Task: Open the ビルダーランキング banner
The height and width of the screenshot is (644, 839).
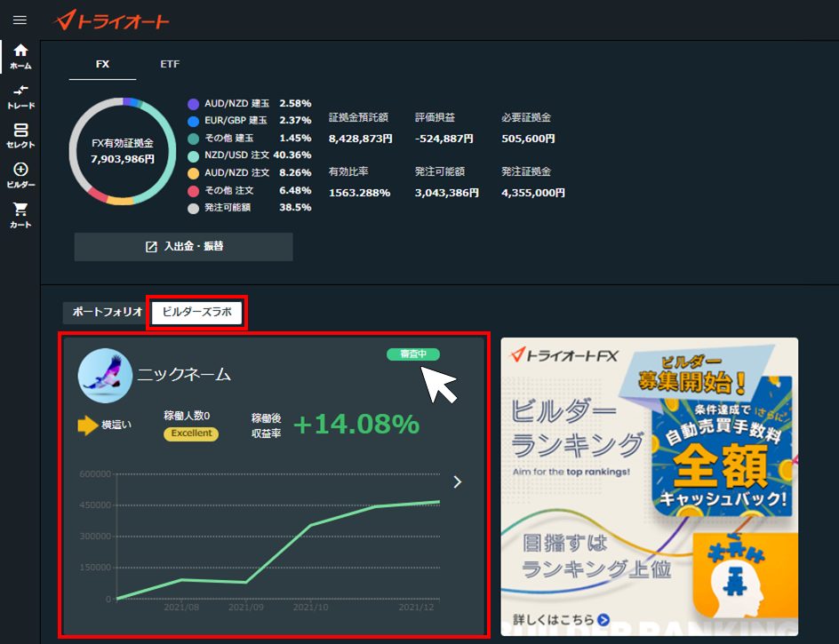Action: [649, 486]
